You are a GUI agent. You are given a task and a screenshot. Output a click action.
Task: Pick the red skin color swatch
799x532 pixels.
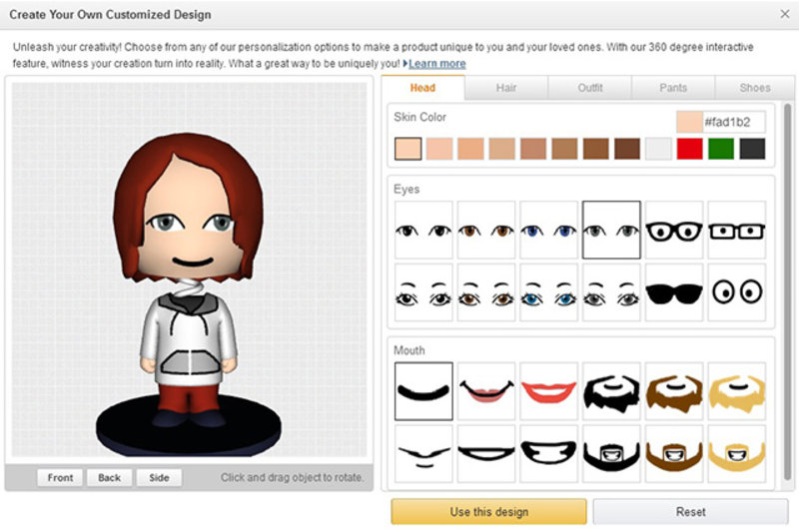[689, 149]
